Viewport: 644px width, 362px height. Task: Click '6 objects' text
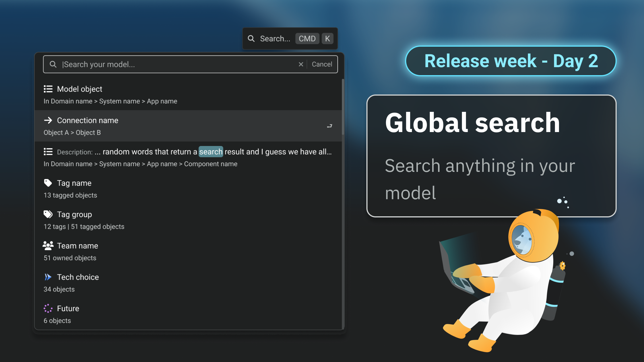[x=57, y=320]
